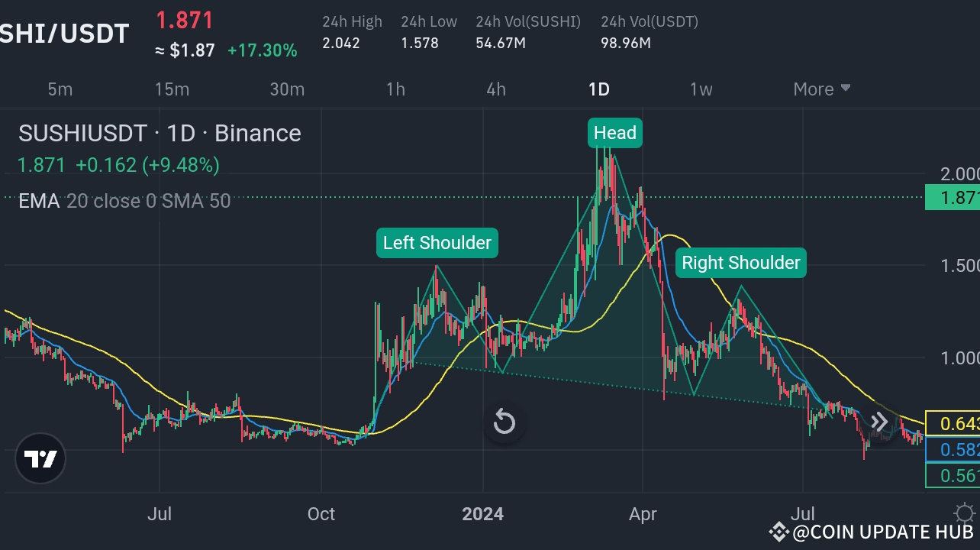Image resolution: width=980 pixels, height=550 pixels.
Task: Click the 1.500 label on the price axis
Action: [959, 266]
